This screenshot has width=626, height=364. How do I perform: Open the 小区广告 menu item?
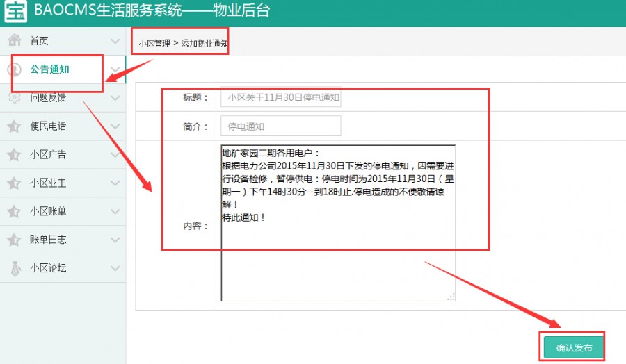pyautogui.click(x=63, y=154)
